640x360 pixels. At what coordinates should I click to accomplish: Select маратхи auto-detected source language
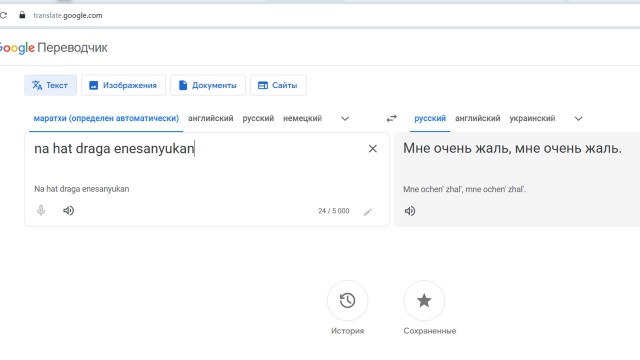click(106, 118)
